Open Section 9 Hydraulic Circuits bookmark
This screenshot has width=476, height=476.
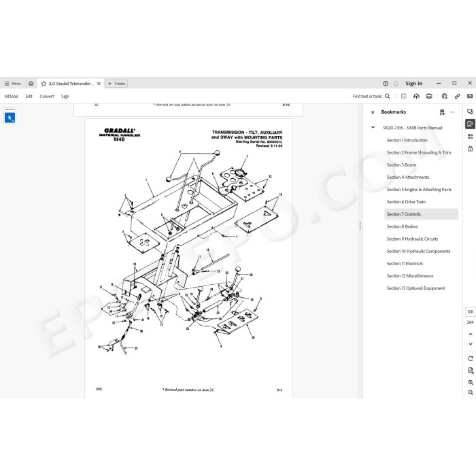412,239
